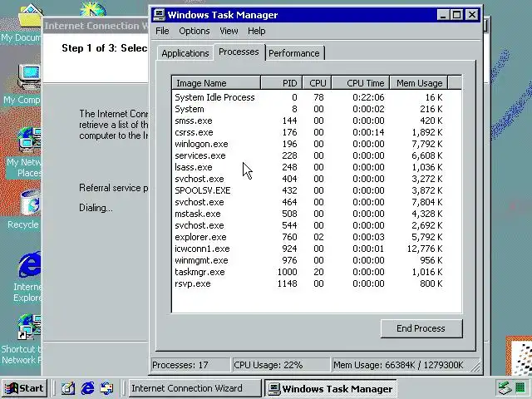This screenshot has height=399, width=532.
Task: Open the Start menu
Action: pyautogui.click(x=24, y=388)
